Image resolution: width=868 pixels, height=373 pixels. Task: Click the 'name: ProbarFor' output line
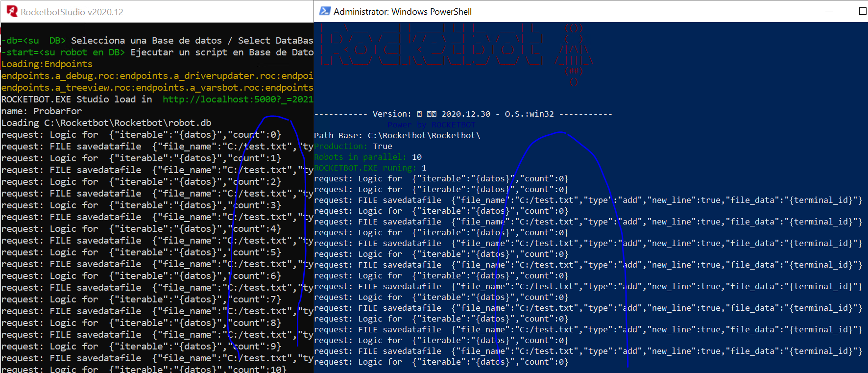(x=42, y=111)
